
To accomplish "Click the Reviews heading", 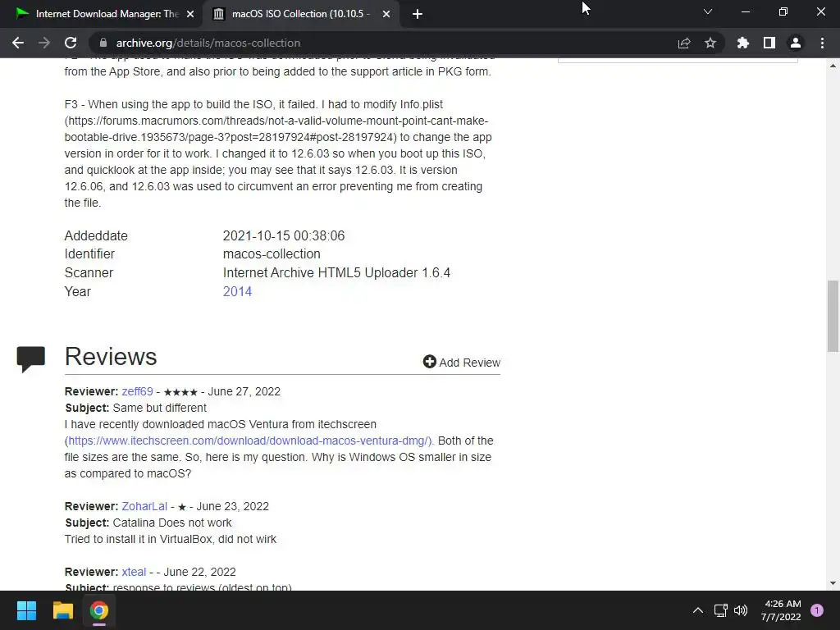I will (x=111, y=357).
